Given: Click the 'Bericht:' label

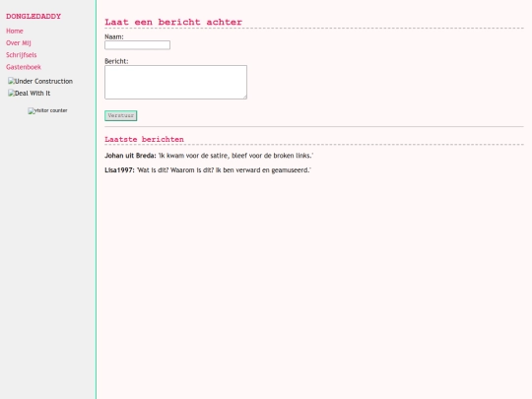Looking at the screenshot, I should (x=116, y=61).
